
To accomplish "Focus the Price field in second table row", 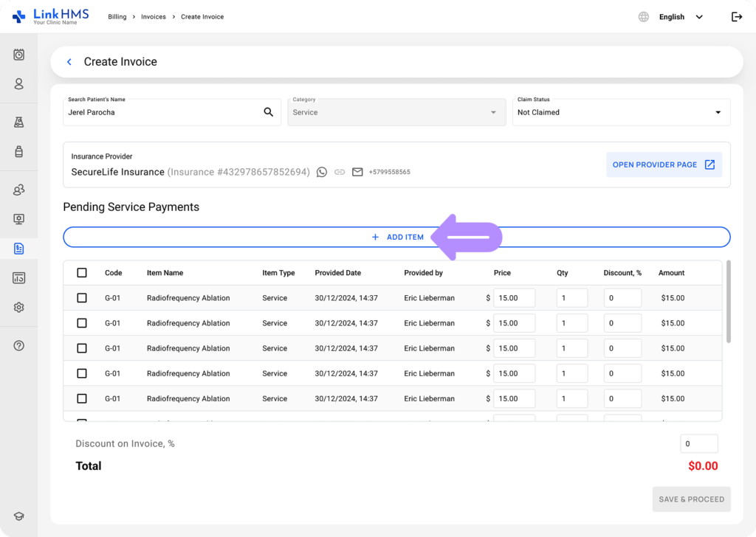I will click(514, 322).
